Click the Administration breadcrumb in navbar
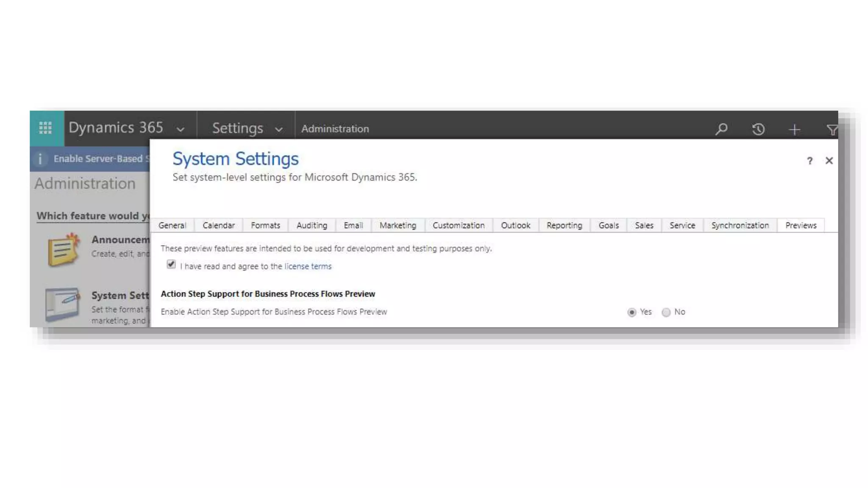The image size is (868, 488). click(x=335, y=129)
